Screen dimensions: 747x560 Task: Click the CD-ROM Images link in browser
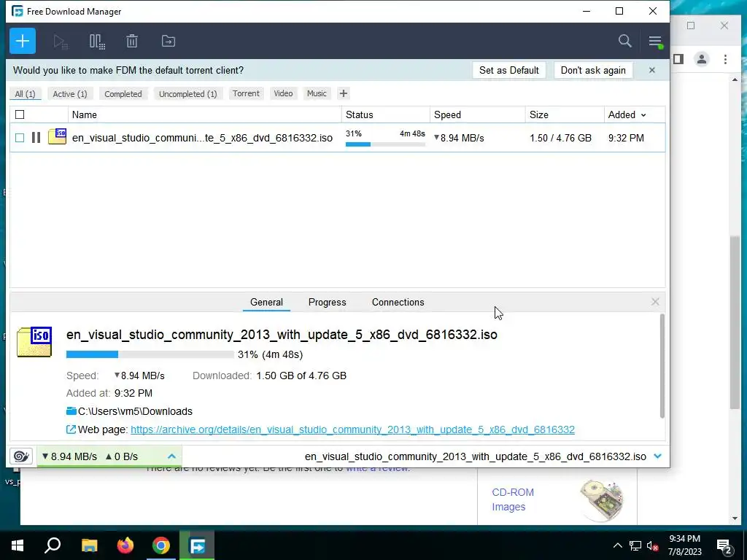click(x=513, y=499)
